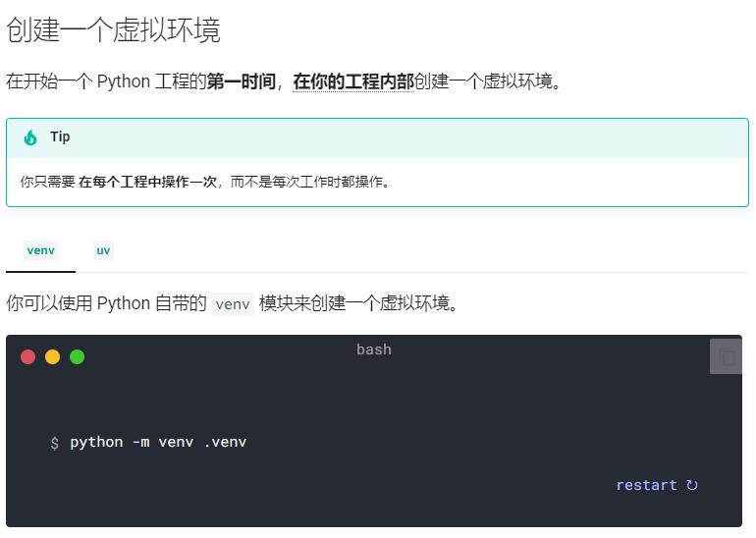Click the bash terminal title
756x538 pixels.
point(374,350)
